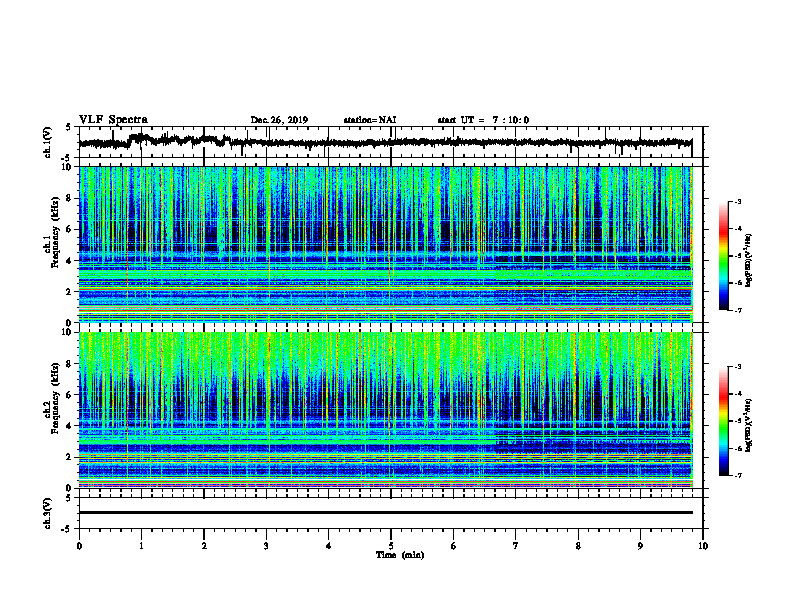Click the "VLF Spectra" plot title

click(x=113, y=120)
